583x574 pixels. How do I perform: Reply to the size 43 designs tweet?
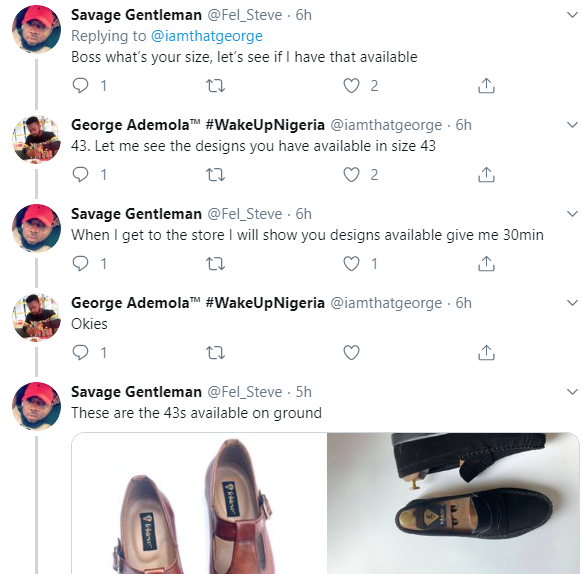coord(80,175)
